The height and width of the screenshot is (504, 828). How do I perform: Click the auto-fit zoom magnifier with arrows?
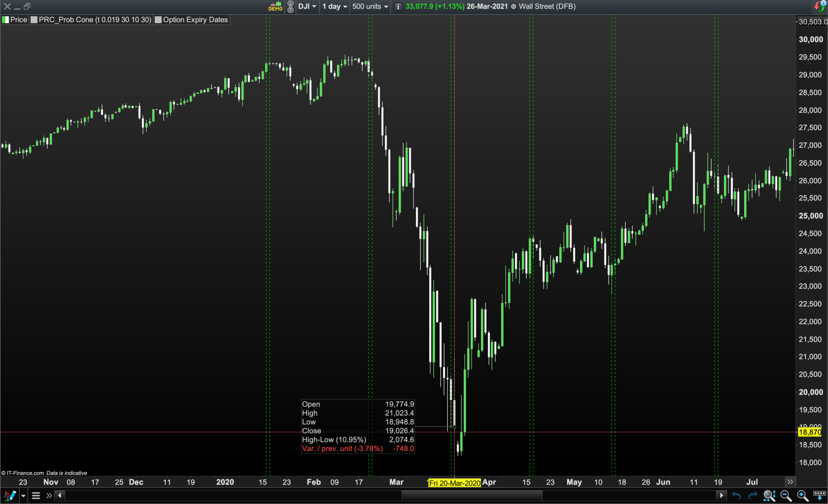tap(769, 495)
